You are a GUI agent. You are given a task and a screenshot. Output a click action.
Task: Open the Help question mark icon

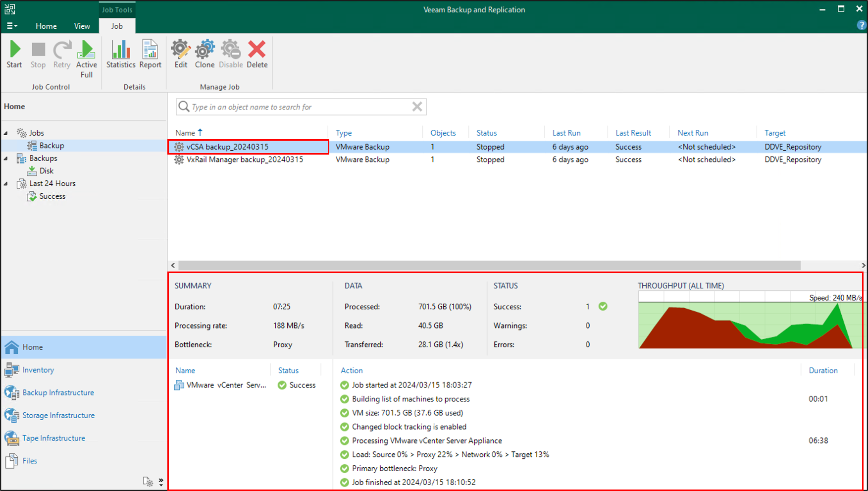click(862, 25)
